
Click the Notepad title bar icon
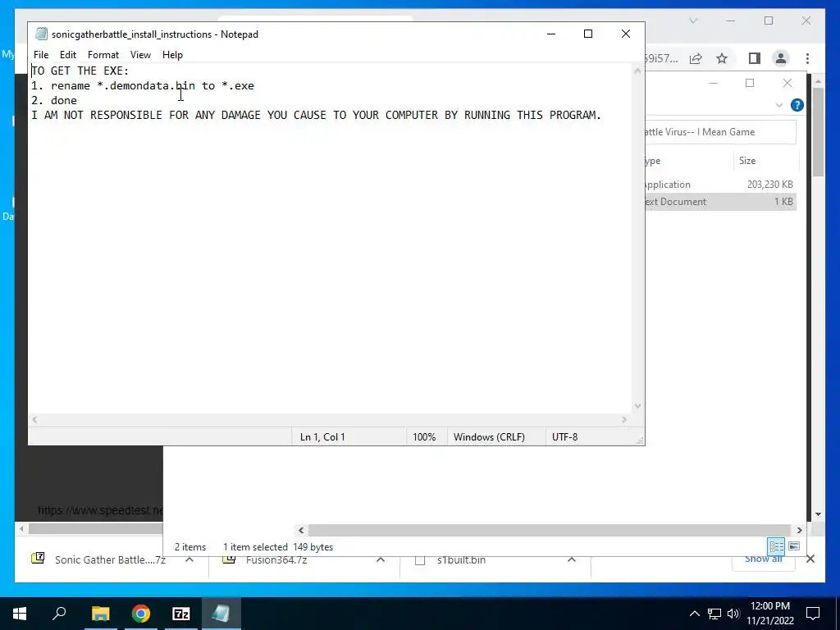(x=41, y=34)
